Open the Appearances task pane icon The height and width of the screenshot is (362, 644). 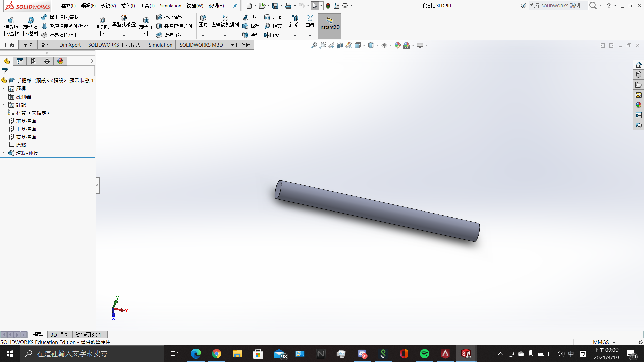tap(638, 105)
